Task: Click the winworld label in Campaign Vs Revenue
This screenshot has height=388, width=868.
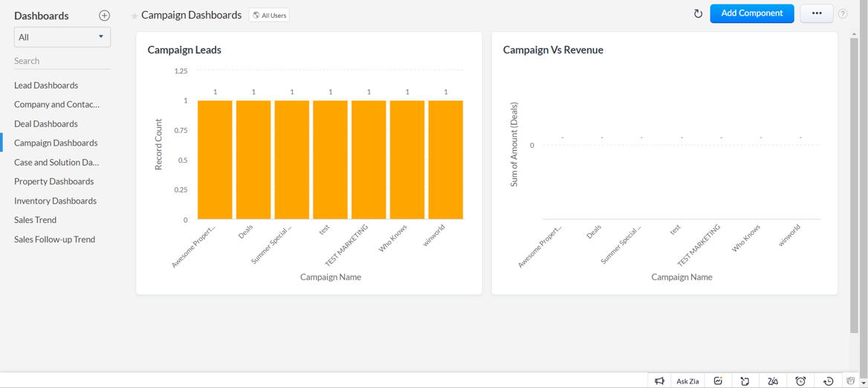Action: click(791, 235)
